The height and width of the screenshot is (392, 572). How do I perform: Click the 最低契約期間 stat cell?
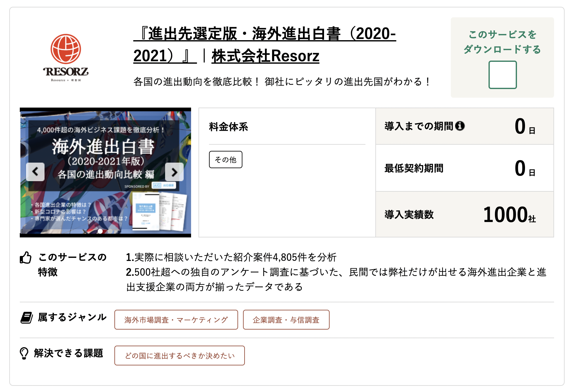pos(464,168)
